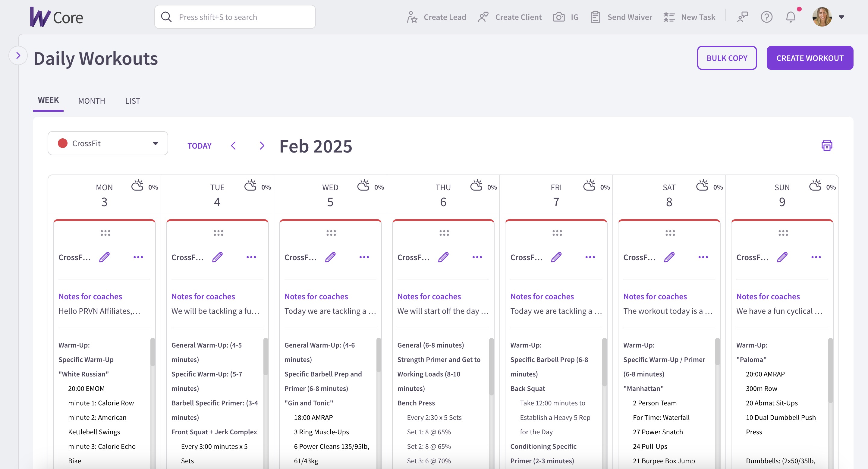Click the weather icon above Sunday 9

tap(816, 186)
